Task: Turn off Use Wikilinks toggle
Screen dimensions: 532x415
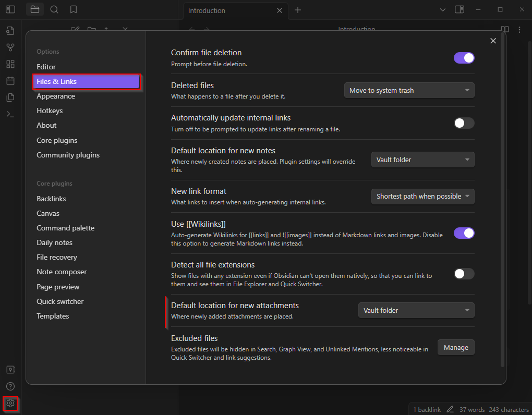Action: click(x=464, y=233)
